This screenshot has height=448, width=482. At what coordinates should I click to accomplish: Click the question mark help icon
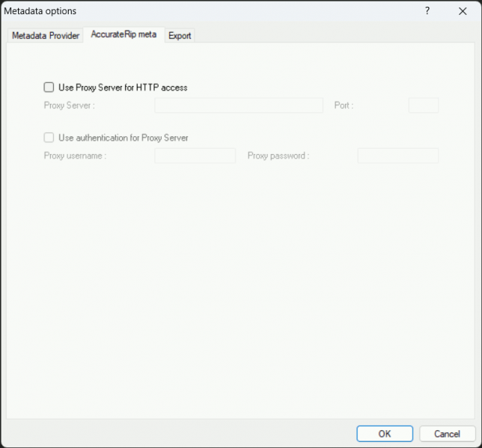(427, 11)
